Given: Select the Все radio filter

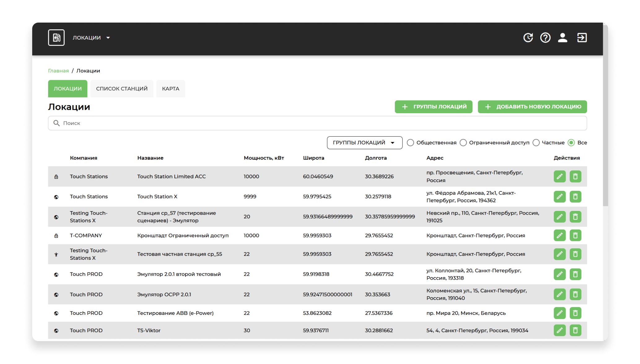Looking at the screenshot, I should coord(571,143).
